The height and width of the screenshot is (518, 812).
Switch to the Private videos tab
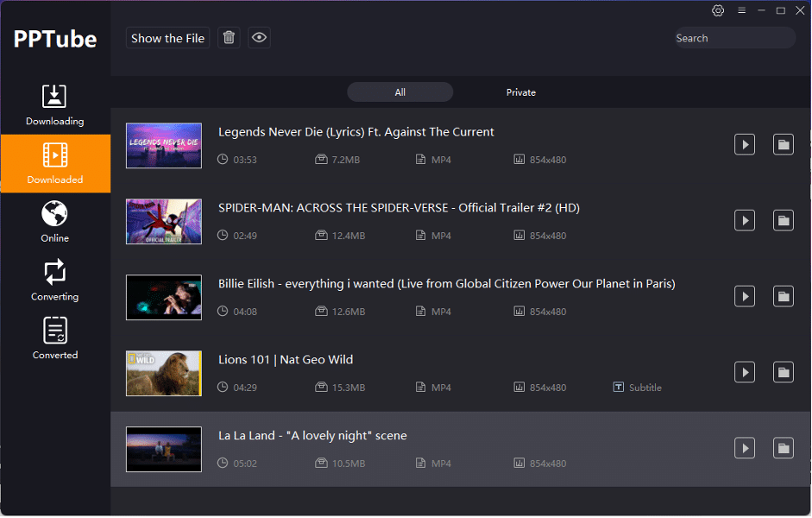[x=520, y=92]
